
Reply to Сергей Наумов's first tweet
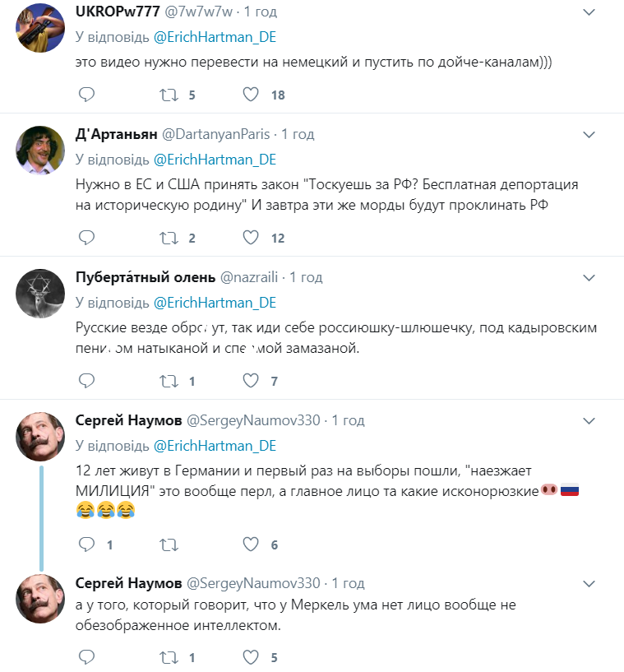coord(86,545)
